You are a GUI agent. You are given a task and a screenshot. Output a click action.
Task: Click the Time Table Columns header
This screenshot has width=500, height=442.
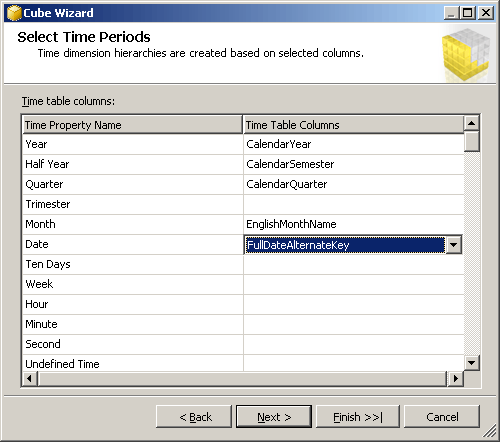click(x=354, y=125)
